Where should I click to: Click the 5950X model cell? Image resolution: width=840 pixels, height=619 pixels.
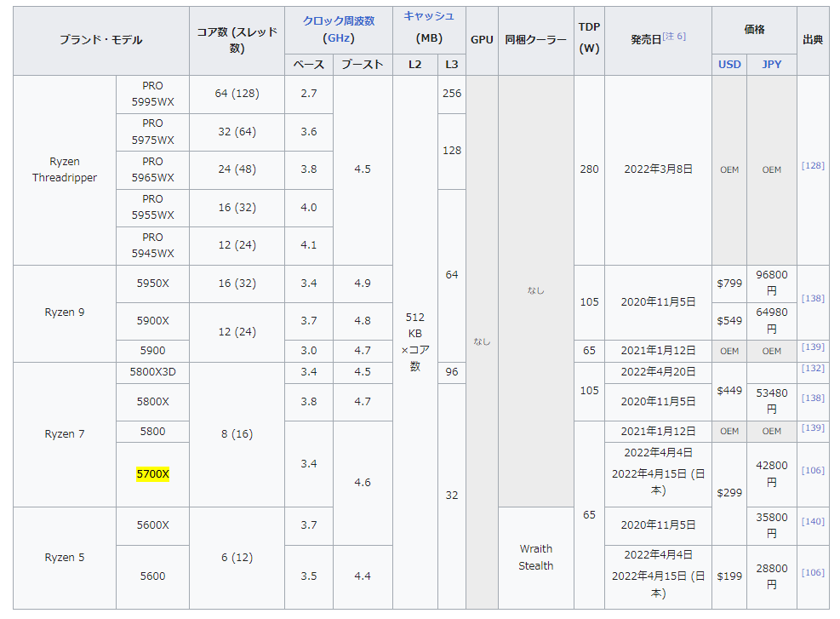point(152,284)
